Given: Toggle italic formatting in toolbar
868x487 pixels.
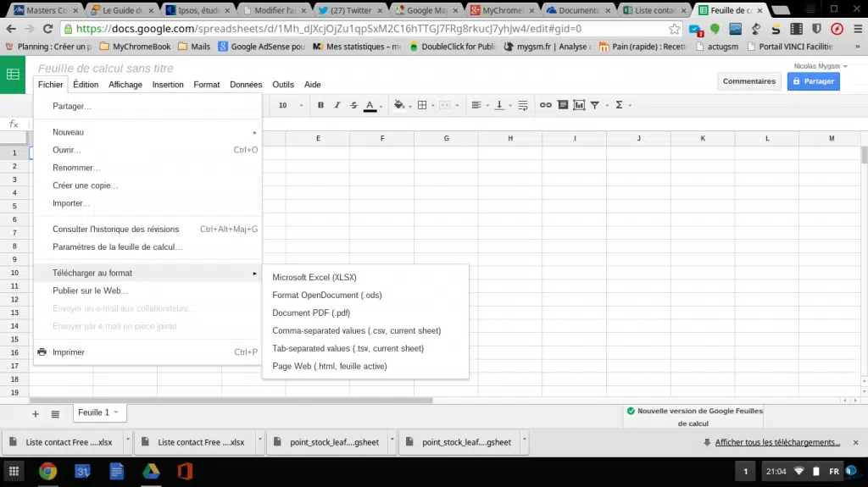Looking at the screenshot, I should pyautogui.click(x=337, y=105).
